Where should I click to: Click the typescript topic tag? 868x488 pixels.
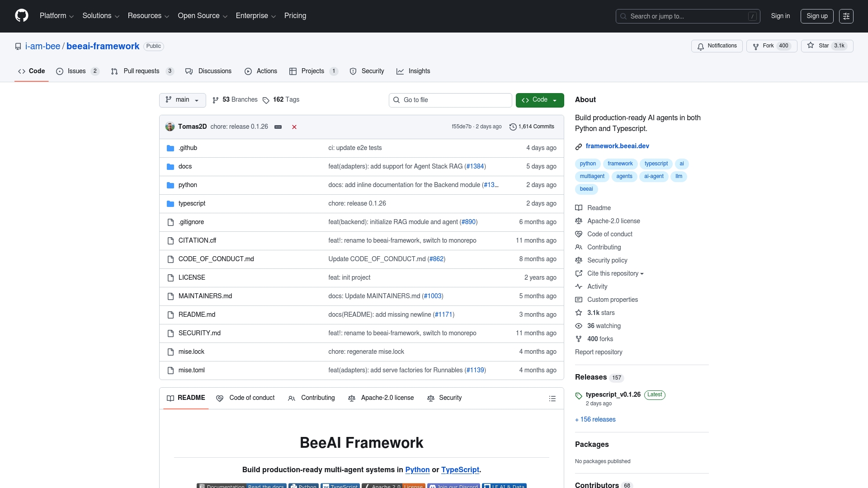pos(656,164)
